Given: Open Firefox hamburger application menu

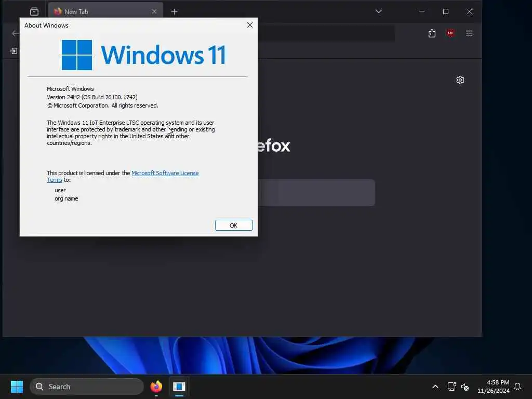Looking at the screenshot, I should coord(469,33).
